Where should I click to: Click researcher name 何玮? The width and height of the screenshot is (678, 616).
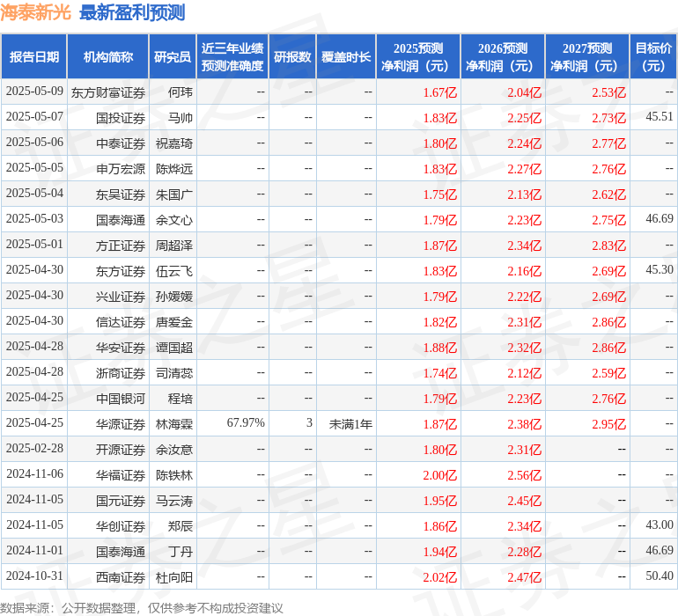(181, 92)
